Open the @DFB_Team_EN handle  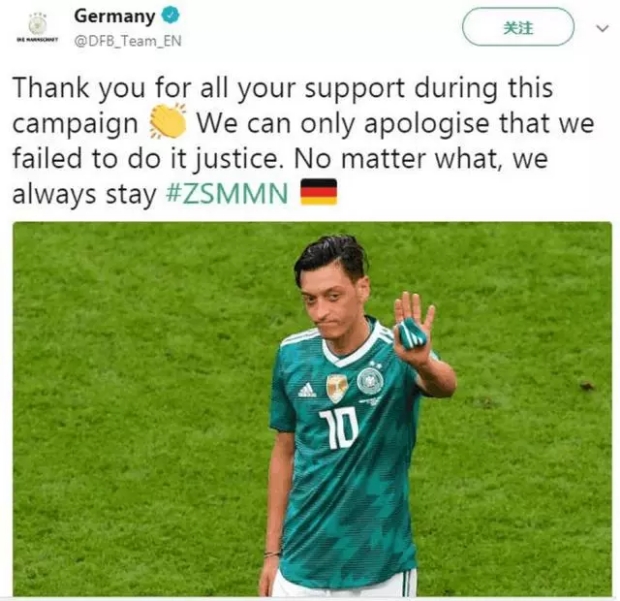point(127,41)
